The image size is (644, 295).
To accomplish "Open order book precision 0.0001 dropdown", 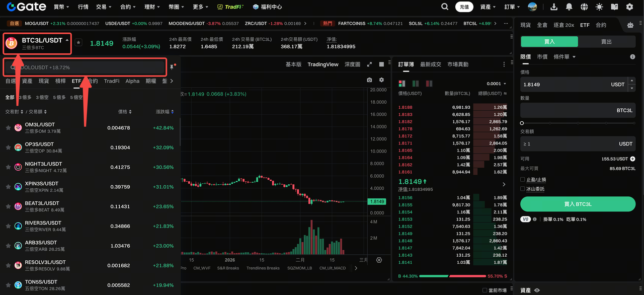I will point(497,84).
